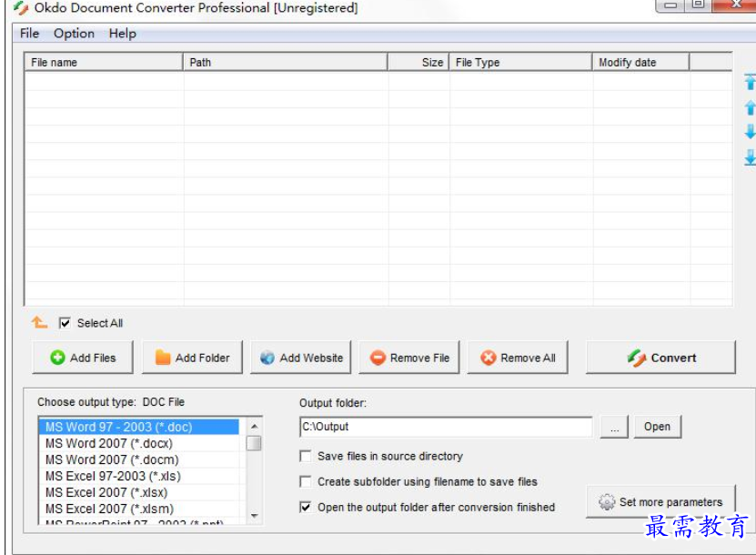Image resolution: width=756 pixels, height=555 pixels.
Task: Click output type list scroll-up arrow
Action: (x=254, y=426)
